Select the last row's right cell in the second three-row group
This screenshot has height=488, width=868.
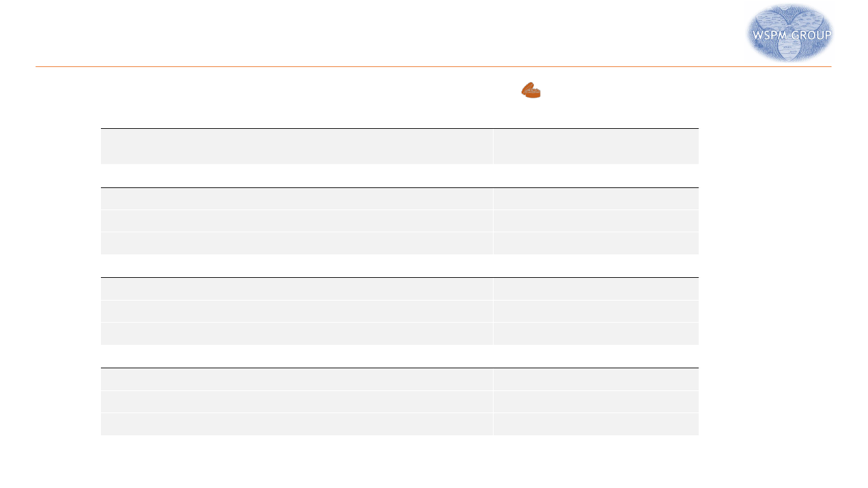596,334
